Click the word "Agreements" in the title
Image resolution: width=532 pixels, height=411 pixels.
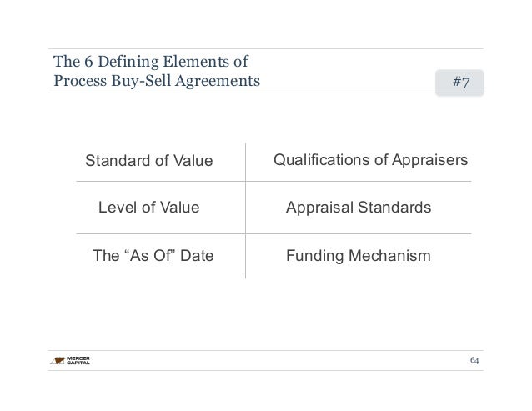pos(218,82)
